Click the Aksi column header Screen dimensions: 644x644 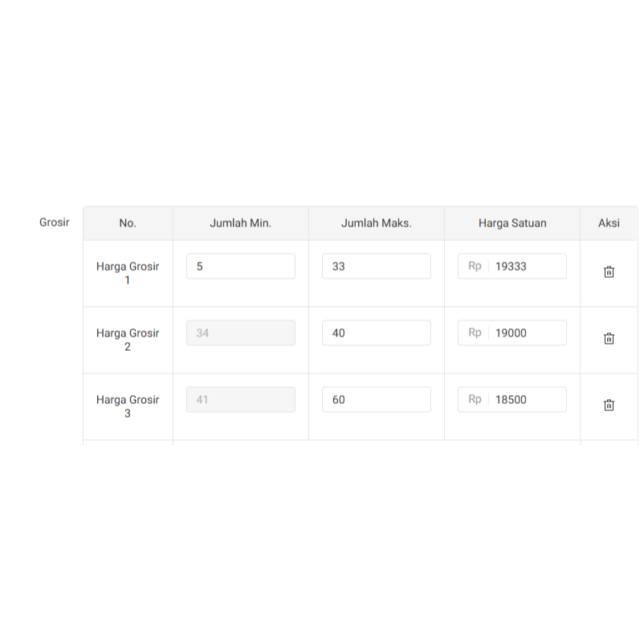pyautogui.click(x=609, y=223)
